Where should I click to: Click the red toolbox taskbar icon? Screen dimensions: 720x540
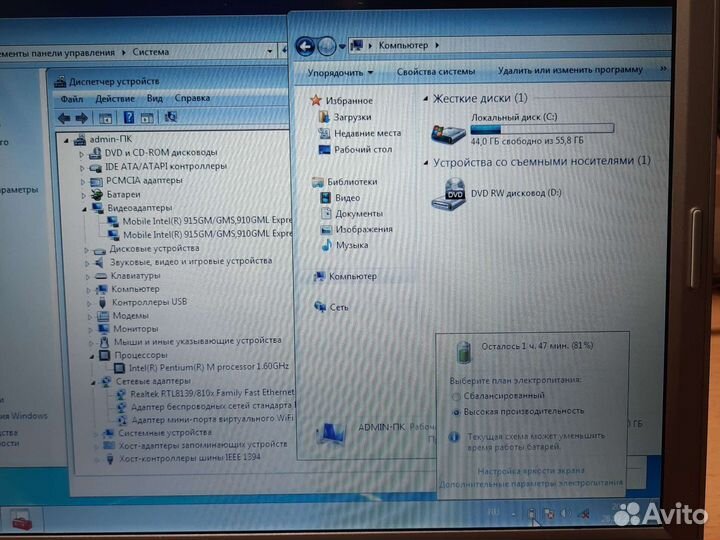22,521
